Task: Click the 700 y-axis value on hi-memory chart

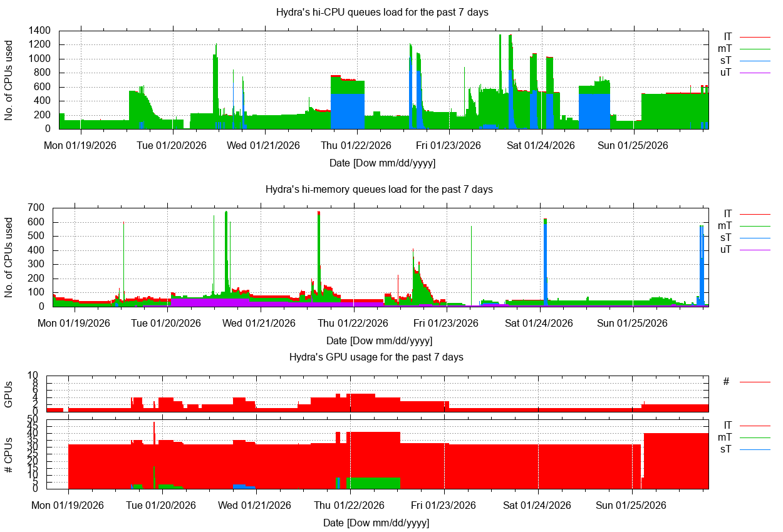Action: coord(36,208)
